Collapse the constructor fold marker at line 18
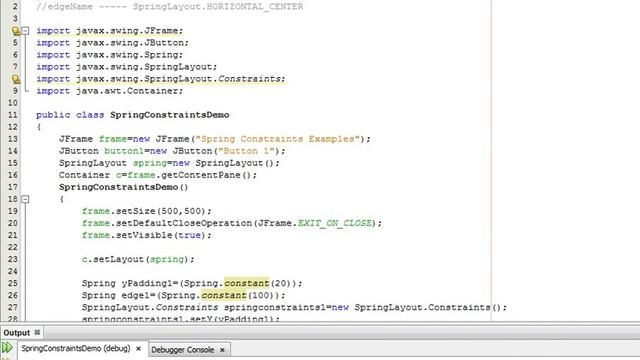 click(x=25, y=199)
